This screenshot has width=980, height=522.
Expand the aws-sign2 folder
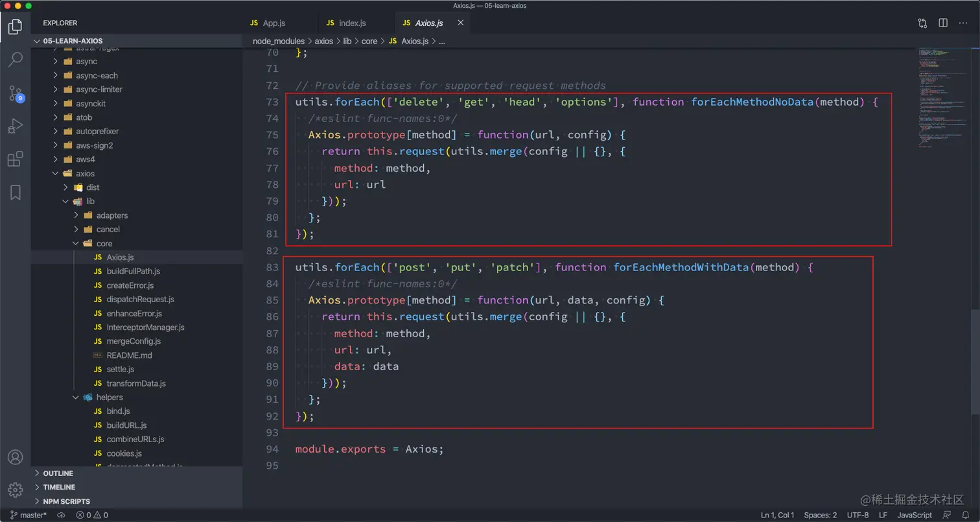[x=137, y=145]
